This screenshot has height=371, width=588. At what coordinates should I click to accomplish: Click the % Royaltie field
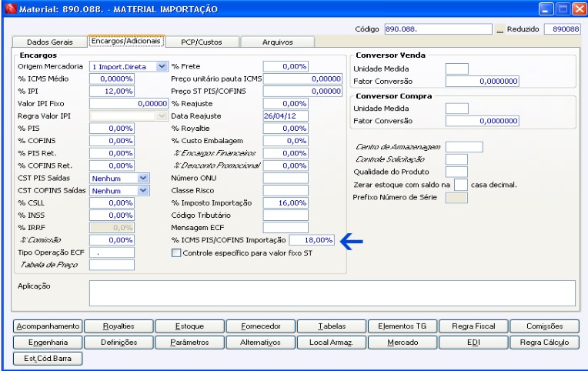(x=286, y=129)
